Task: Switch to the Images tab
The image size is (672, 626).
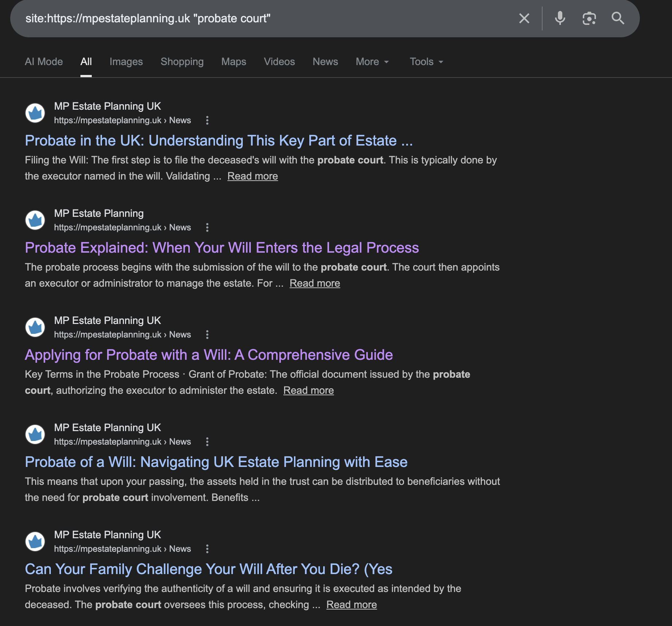Action: pyautogui.click(x=126, y=62)
